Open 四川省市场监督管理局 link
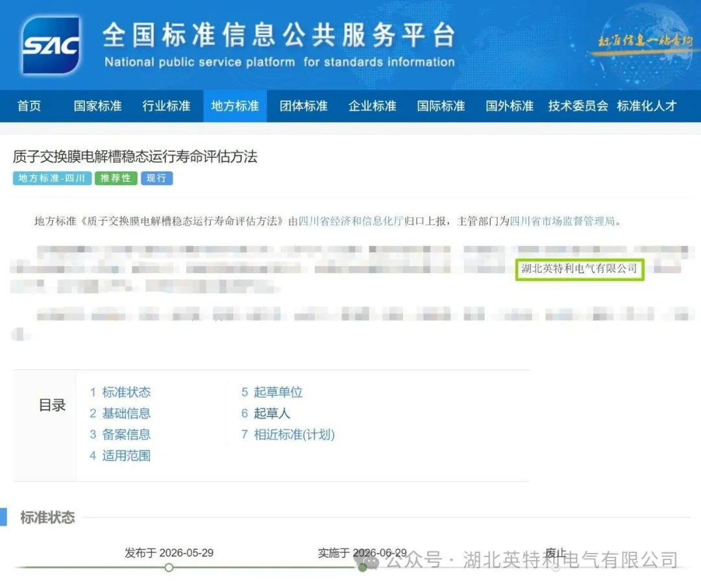The width and height of the screenshot is (701, 588). tap(562, 221)
